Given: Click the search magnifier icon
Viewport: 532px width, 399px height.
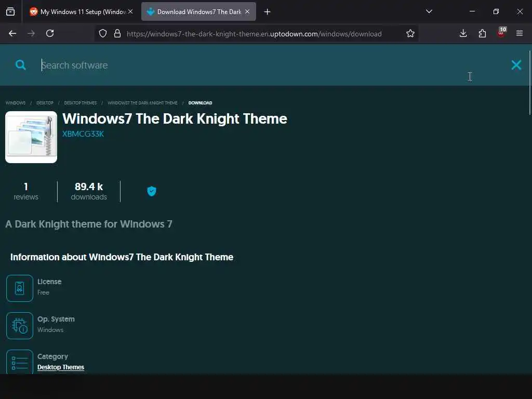Looking at the screenshot, I should coord(21,65).
